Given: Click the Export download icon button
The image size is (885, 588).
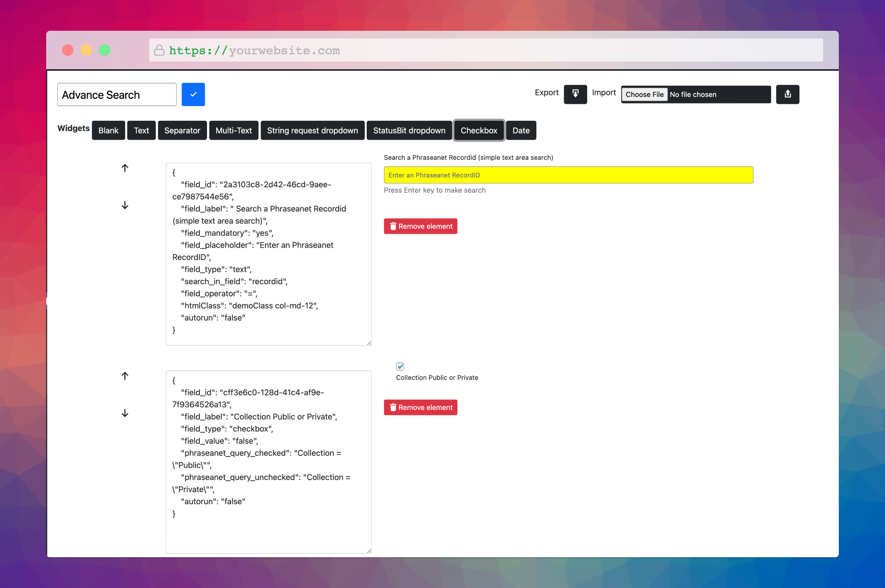Looking at the screenshot, I should point(575,94).
